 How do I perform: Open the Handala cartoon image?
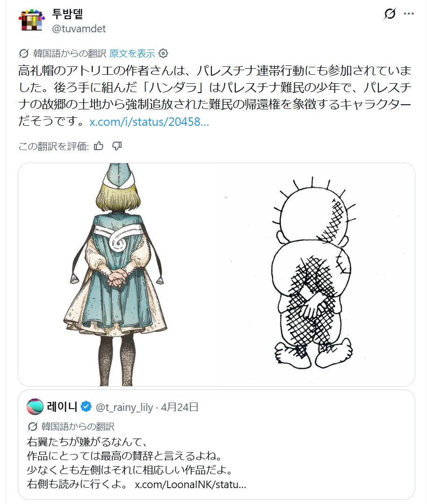[x=316, y=274]
